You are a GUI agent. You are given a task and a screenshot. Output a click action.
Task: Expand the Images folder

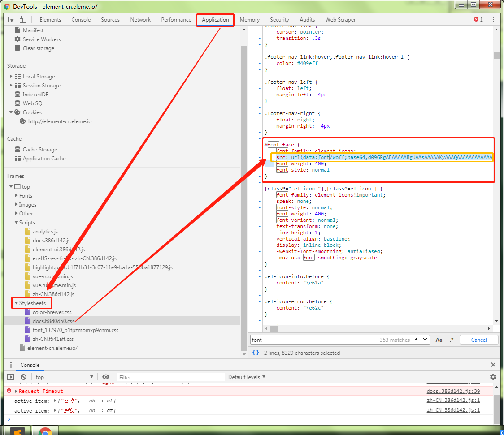click(x=17, y=204)
